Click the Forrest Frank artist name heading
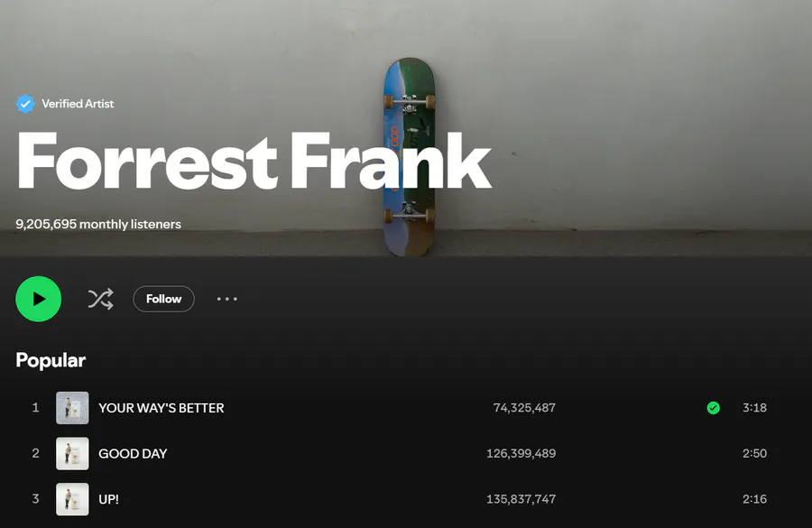This screenshot has height=528, width=812. 254,162
